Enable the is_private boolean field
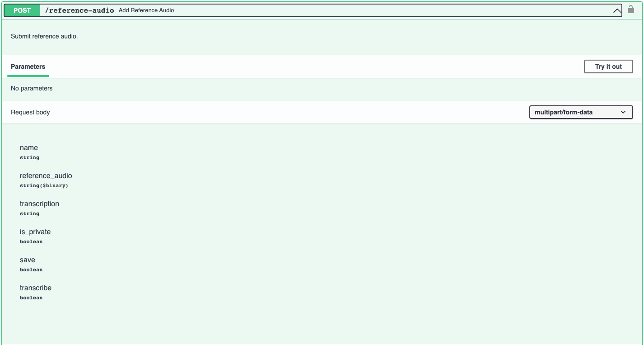The image size is (644, 345). click(x=35, y=232)
